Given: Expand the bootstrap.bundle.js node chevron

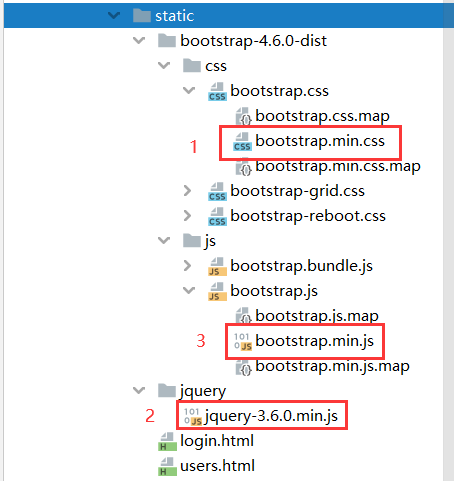Looking at the screenshot, I should [x=187, y=266].
